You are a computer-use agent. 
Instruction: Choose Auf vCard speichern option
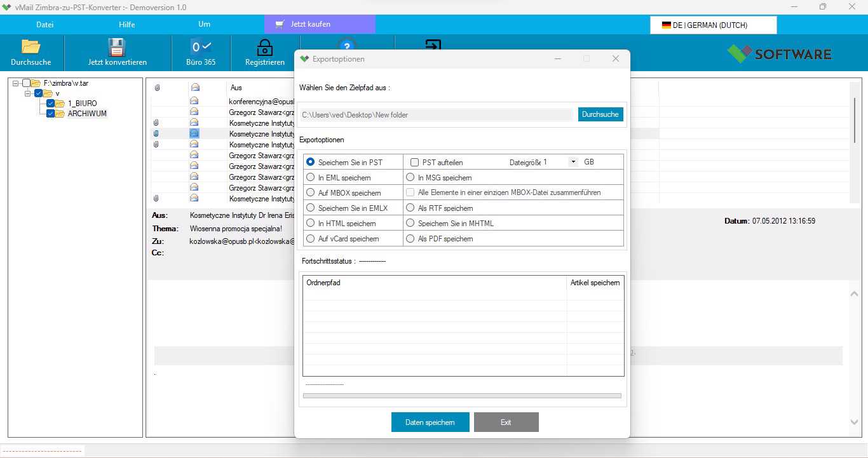311,238
